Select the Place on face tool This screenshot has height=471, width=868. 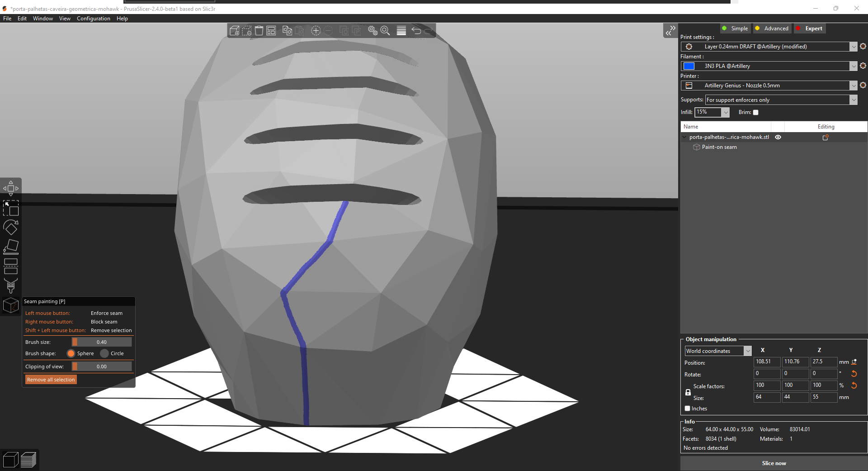click(11, 247)
